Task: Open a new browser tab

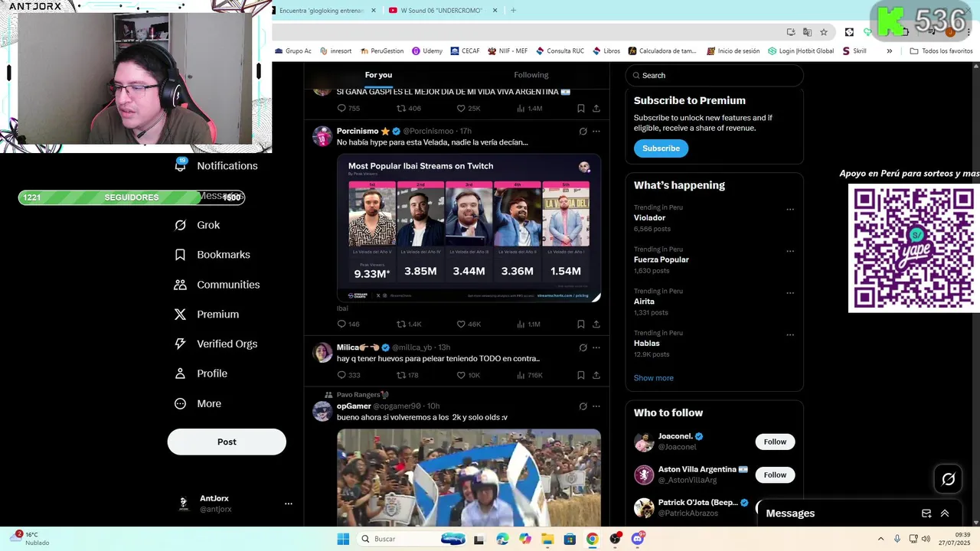Action: pyautogui.click(x=513, y=11)
